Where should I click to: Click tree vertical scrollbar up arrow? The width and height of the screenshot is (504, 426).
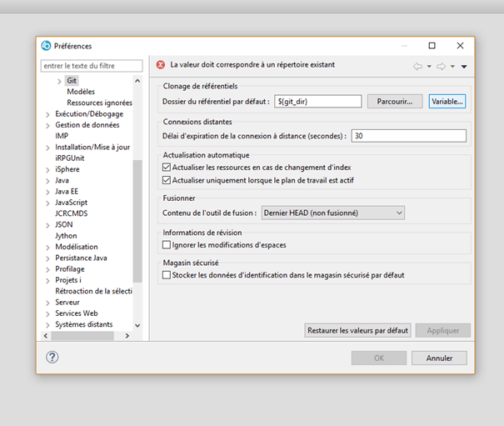coord(137,81)
